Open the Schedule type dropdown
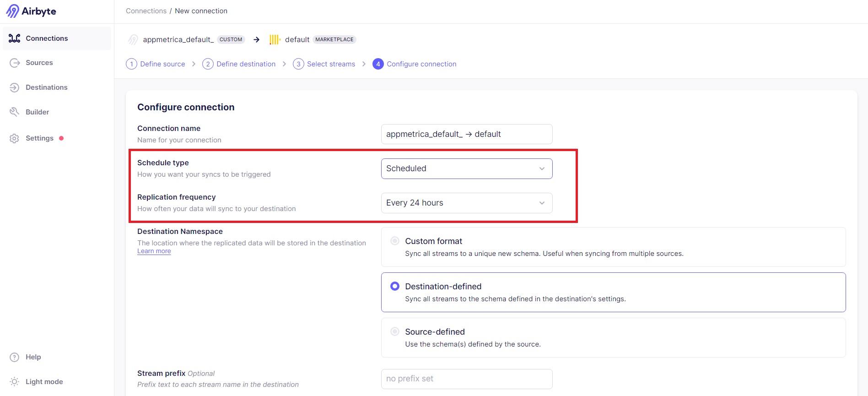 click(x=467, y=168)
